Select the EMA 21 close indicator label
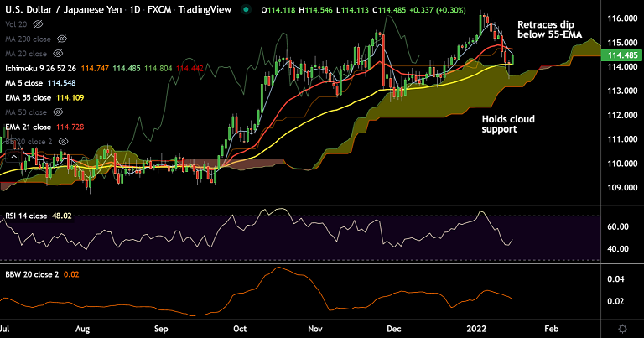The height and width of the screenshot is (338, 644). (28, 127)
